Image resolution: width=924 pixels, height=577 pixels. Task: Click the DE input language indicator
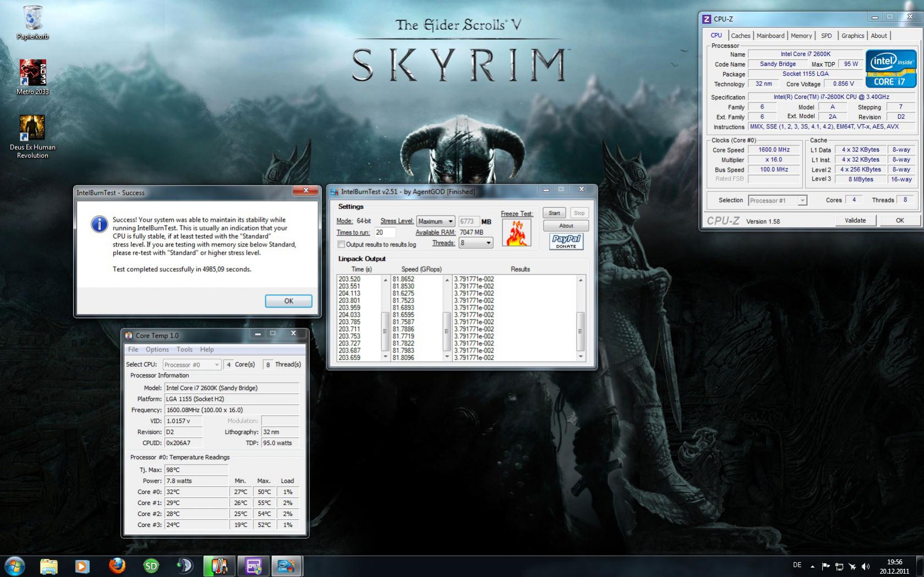click(797, 565)
